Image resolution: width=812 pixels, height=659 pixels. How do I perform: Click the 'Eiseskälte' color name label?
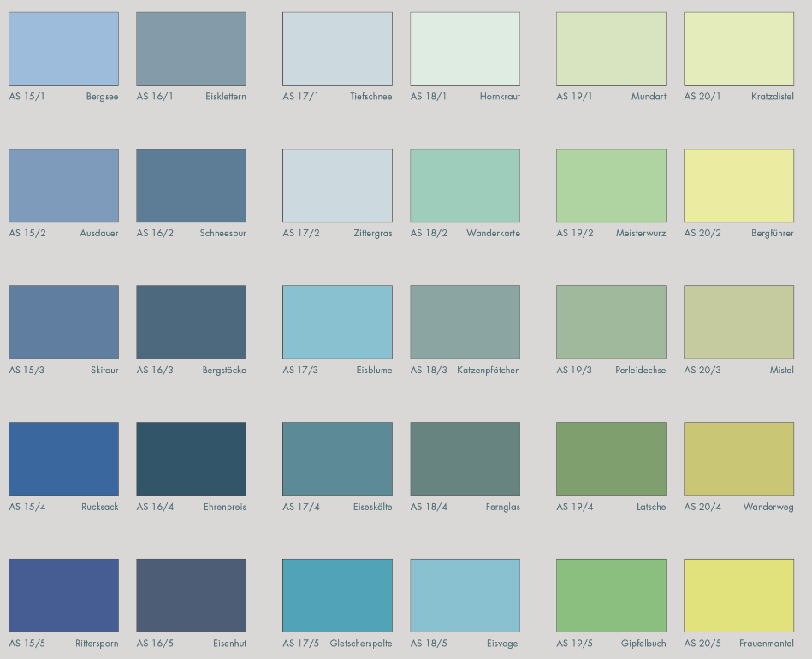click(x=372, y=507)
